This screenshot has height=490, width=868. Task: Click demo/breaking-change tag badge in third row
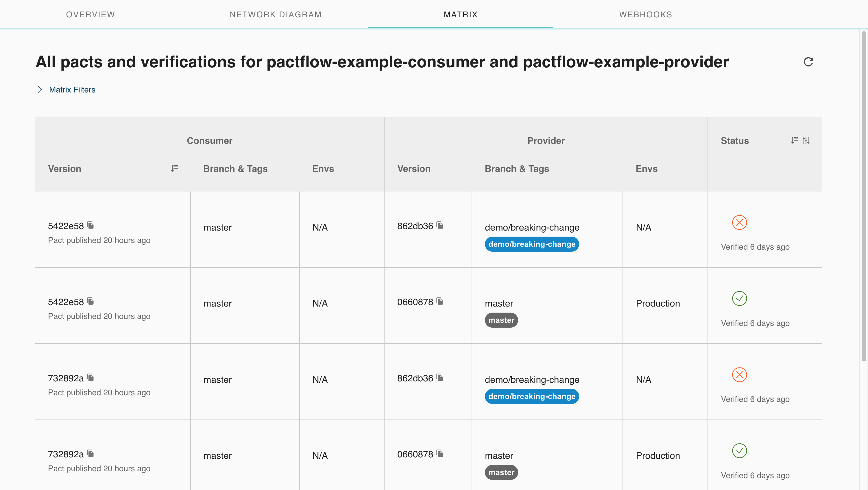532,396
